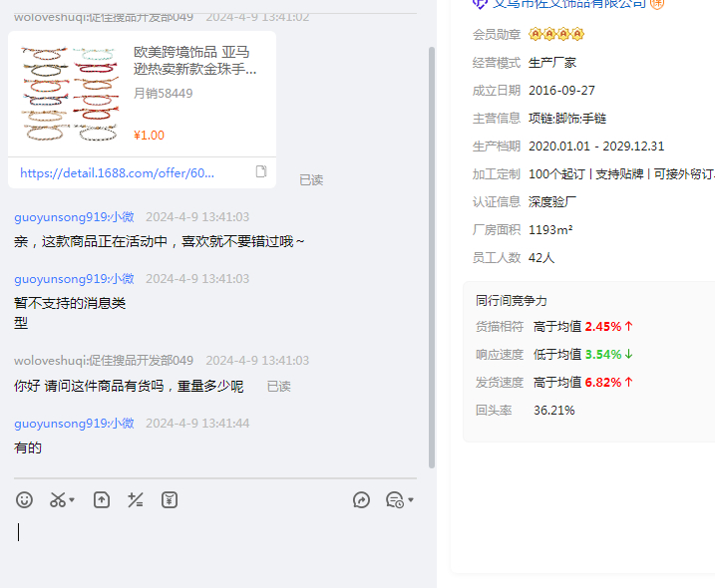Open the emoji picker

coord(25,500)
